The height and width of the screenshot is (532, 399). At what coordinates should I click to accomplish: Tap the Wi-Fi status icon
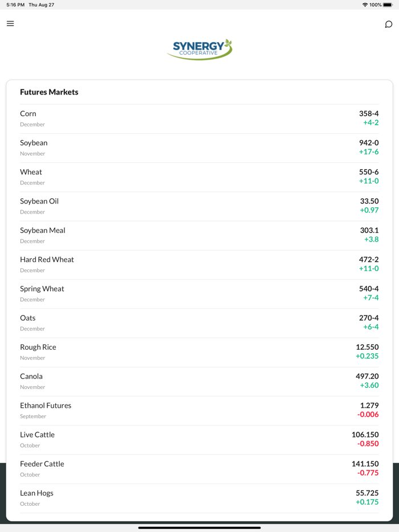pos(365,5)
